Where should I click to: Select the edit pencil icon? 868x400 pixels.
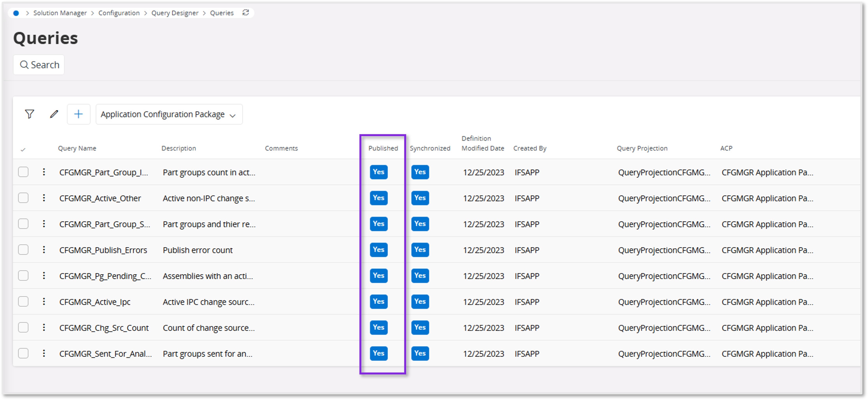pos(54,114)
